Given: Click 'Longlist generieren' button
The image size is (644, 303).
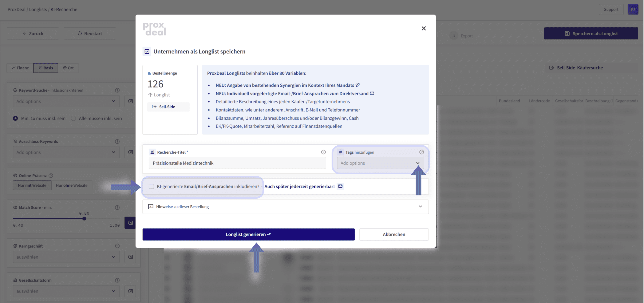Looking at the screenshot, I should (249, 234).
